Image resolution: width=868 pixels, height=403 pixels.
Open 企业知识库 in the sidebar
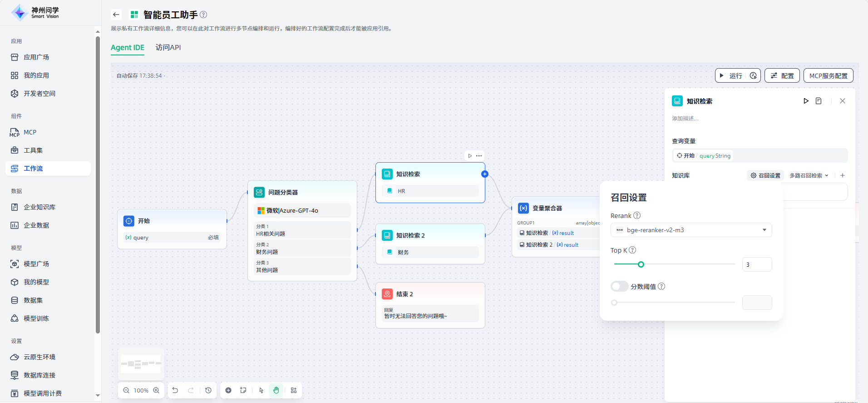coord(39,207)
